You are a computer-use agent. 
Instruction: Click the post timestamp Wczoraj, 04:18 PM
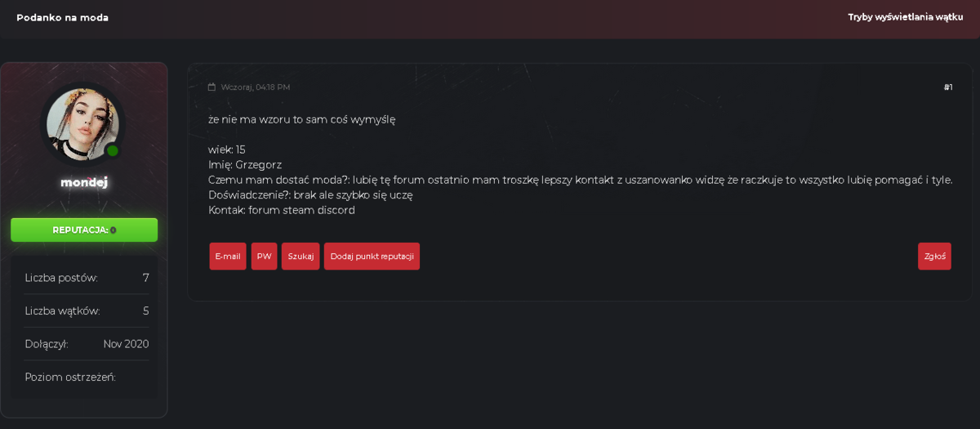point(256,87)
